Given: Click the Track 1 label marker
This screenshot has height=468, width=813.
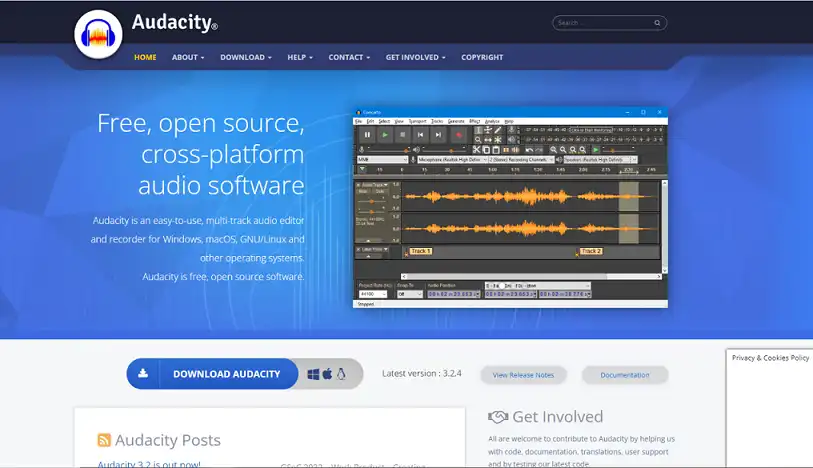Looking at the screenshot, I should coord(420,251).
